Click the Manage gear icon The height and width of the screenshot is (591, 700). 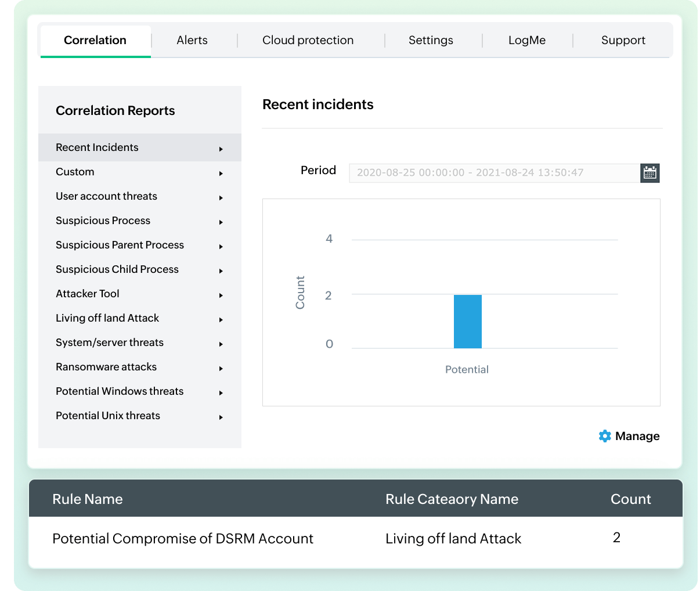(x=605, y=436)
